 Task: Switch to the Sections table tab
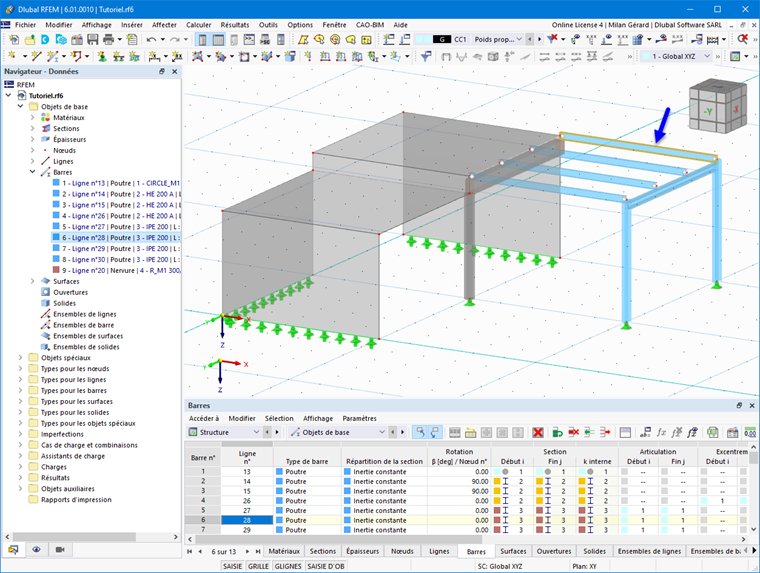323,551
